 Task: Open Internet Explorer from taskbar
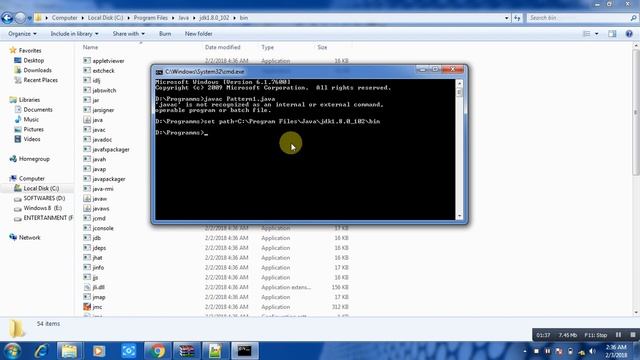pos(40,351)
